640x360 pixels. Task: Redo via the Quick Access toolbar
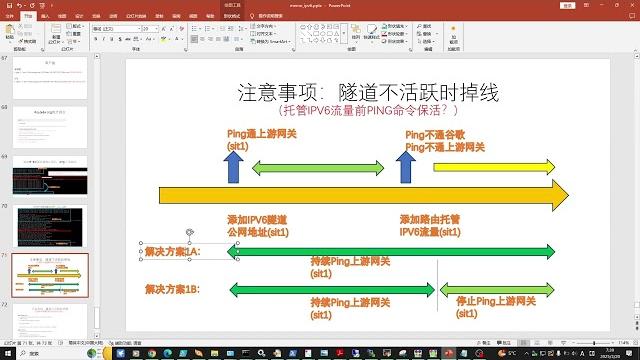click(32, 5)
